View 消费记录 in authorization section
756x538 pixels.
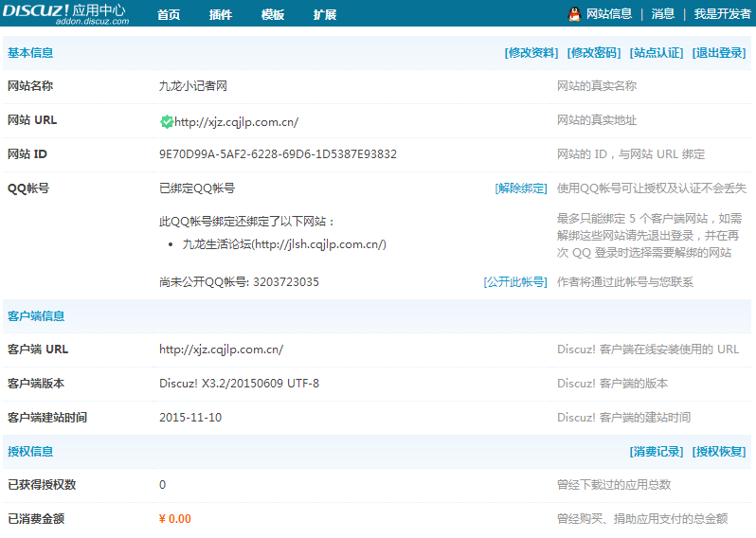pyautogui.click(x=656, y=452)
